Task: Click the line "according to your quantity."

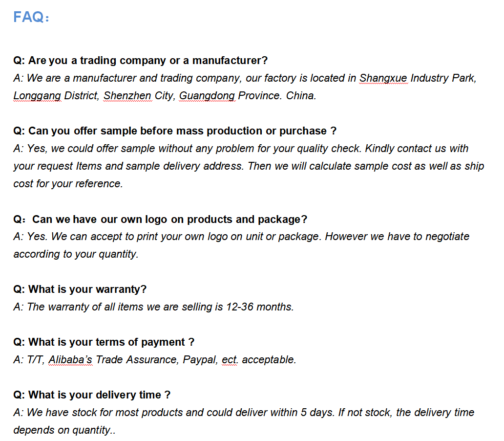Action: point(76,254)
